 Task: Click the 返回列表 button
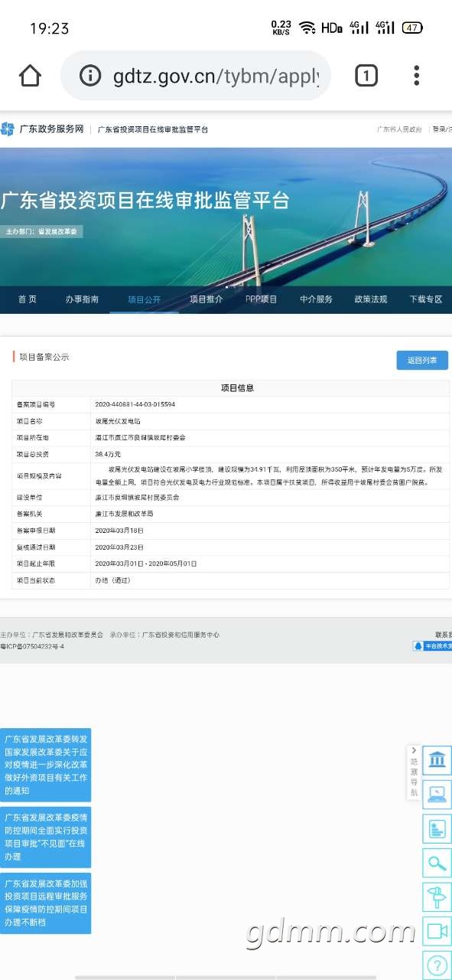tap(422, 360)
